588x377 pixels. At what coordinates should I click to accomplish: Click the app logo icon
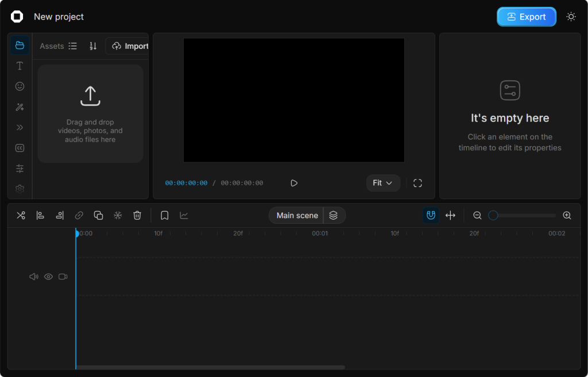17,17
